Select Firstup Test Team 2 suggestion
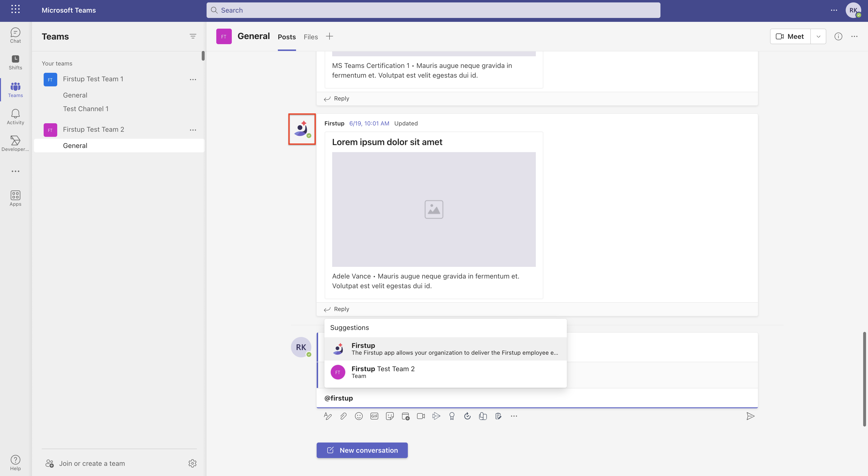Viewport: 868px width, 476px height. click(x=445, y=372)
